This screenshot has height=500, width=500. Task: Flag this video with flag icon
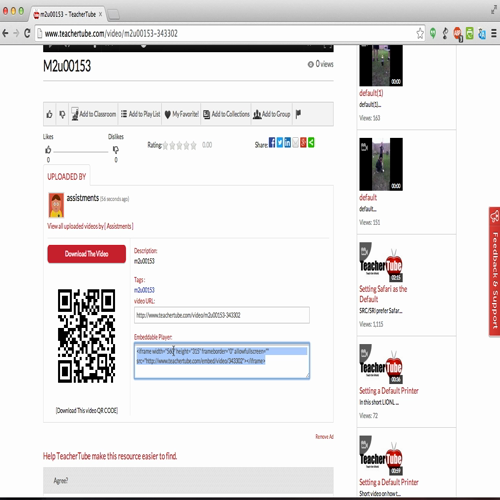click(x=298, y=114)
